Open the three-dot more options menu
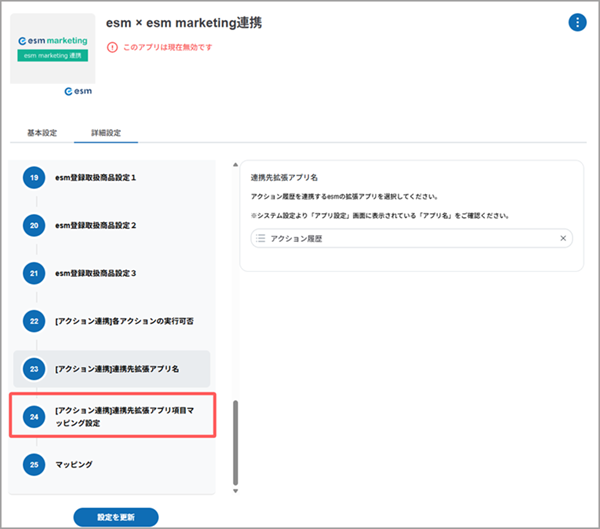Image resolution: width=600 pixels, height=529 pixels. coord(577,22)
